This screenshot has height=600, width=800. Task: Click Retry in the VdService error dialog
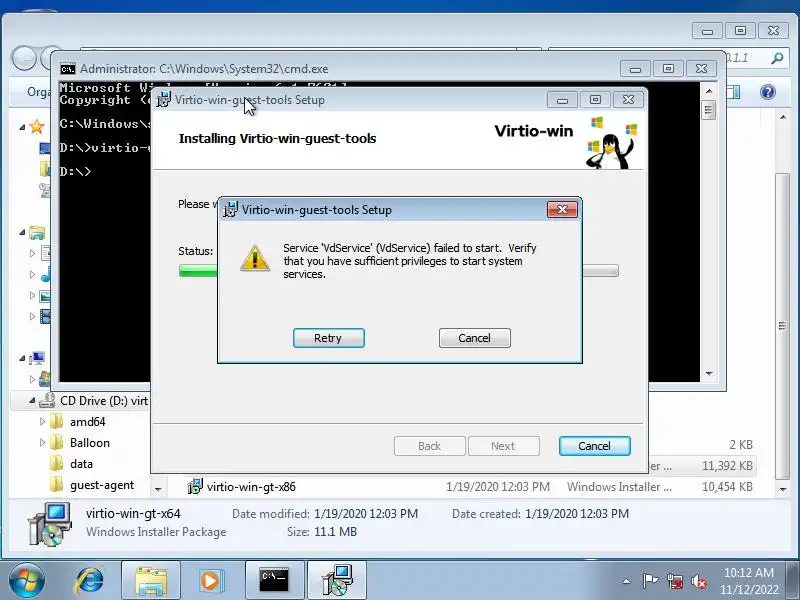[329, 338]
